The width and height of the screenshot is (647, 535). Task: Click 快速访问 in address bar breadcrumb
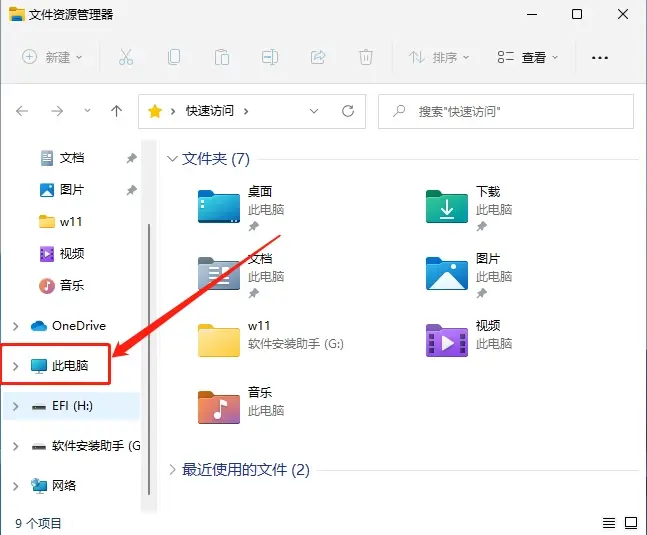click(x=210, y=111)
